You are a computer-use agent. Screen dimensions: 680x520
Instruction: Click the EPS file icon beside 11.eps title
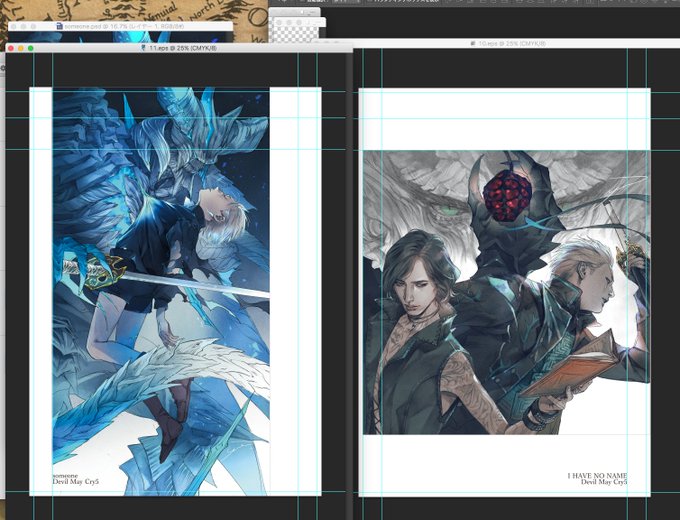144,48
